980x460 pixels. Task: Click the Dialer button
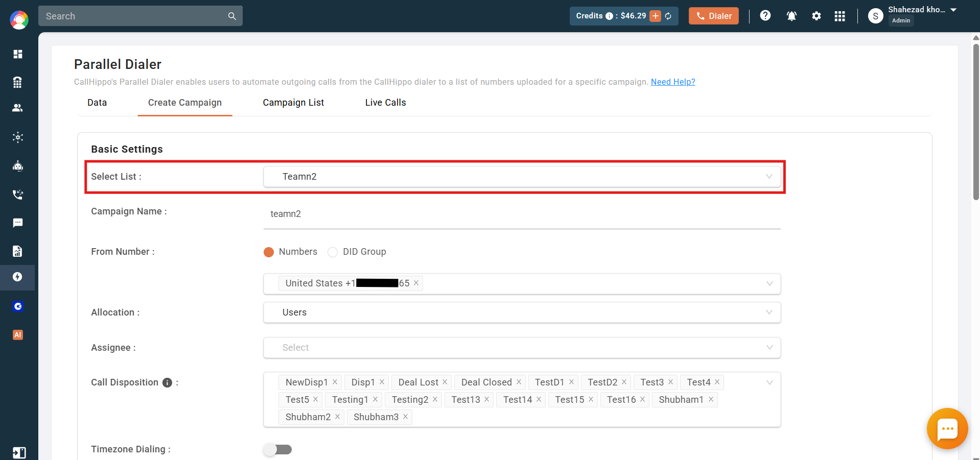pyautogui.click(x=714, y=16)
